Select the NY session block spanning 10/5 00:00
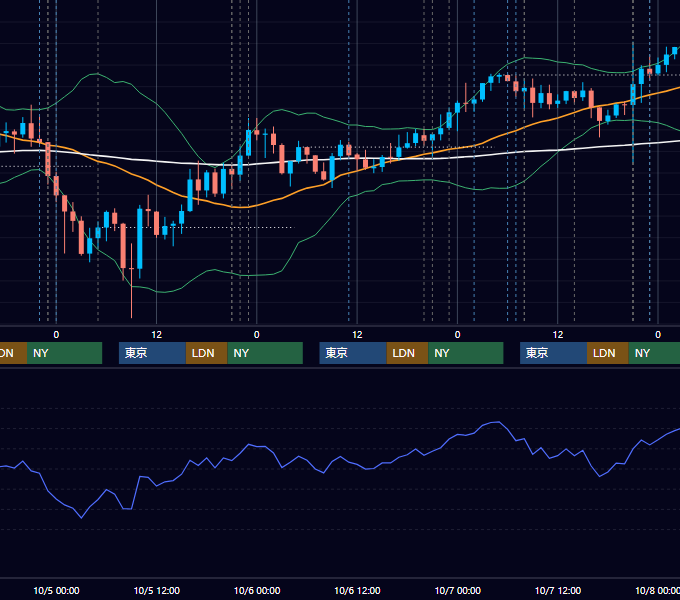This screenshot has width=680, height=600. [x=64, y=353]
